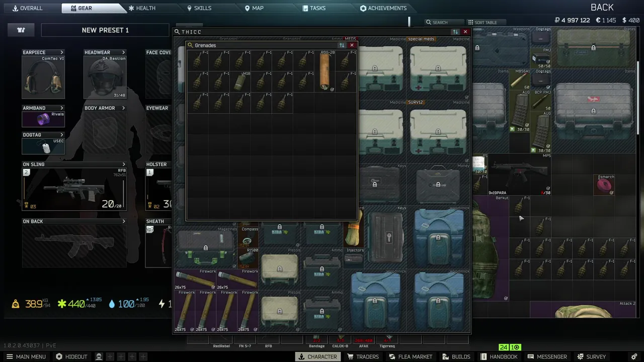Open the Weapons case in stash
Screen dimensions: 644x362
501,48
